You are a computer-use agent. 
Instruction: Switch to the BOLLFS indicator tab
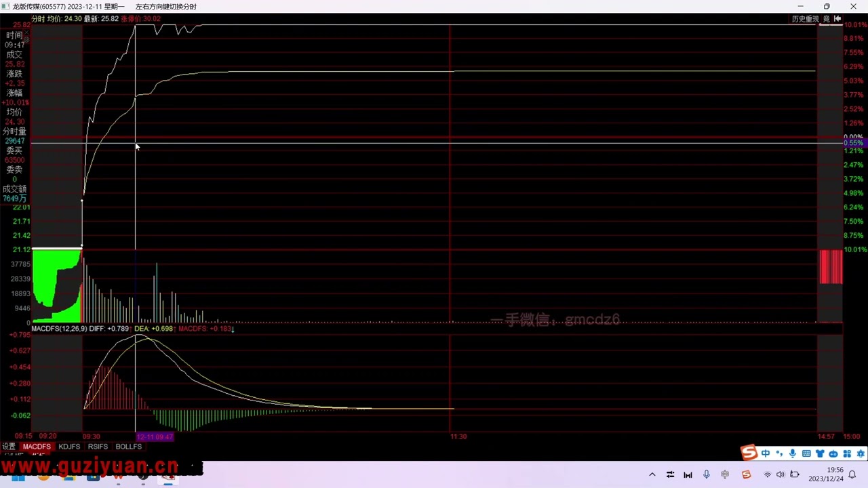tap(129, 447)
